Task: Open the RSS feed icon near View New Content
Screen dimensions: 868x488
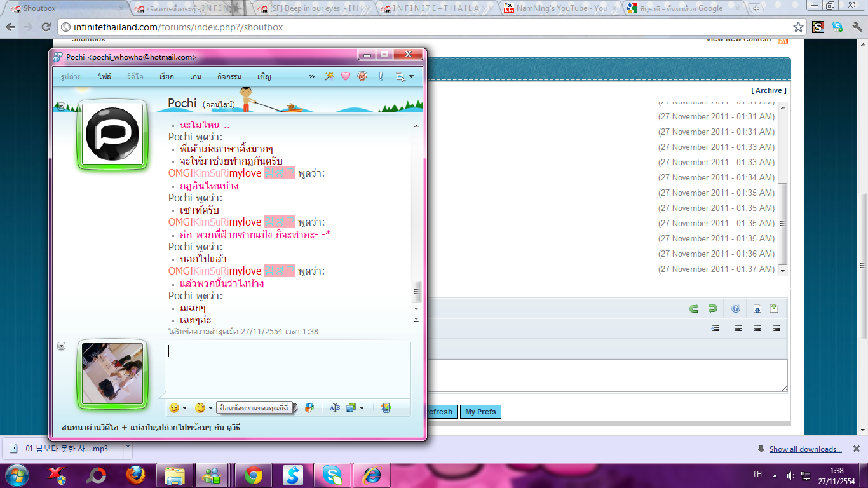Action: 783,41
